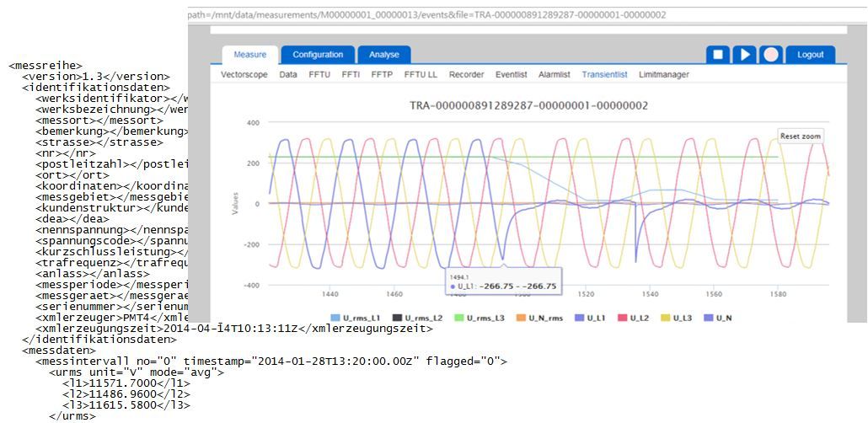Open the Vectorscope view

(244, 74)
